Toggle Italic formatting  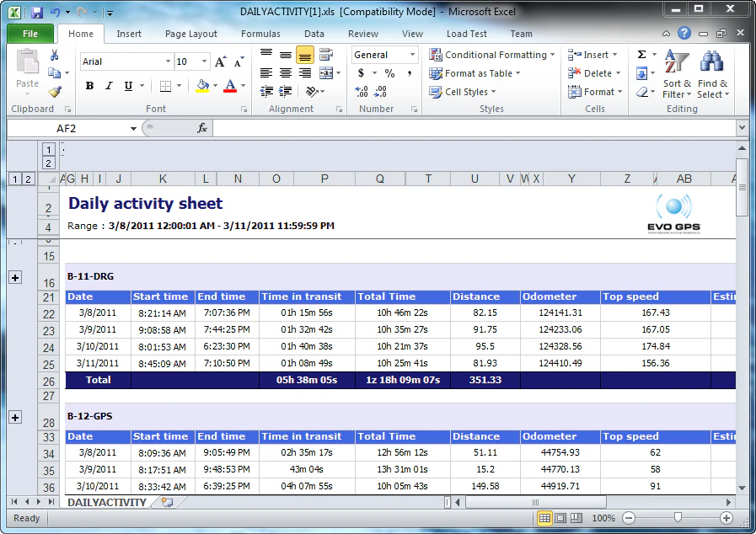[x=108, y=86]
